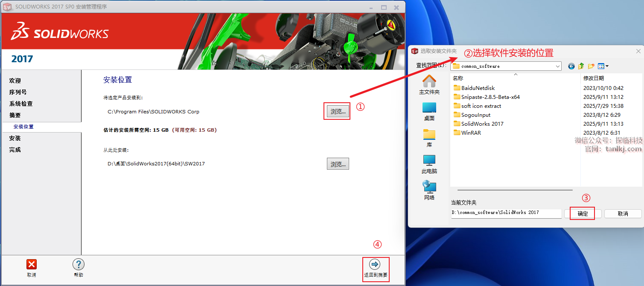The image size is (644, 286).
Task: Open the 安装 step in sidebar
Action: tap(15, 138)
